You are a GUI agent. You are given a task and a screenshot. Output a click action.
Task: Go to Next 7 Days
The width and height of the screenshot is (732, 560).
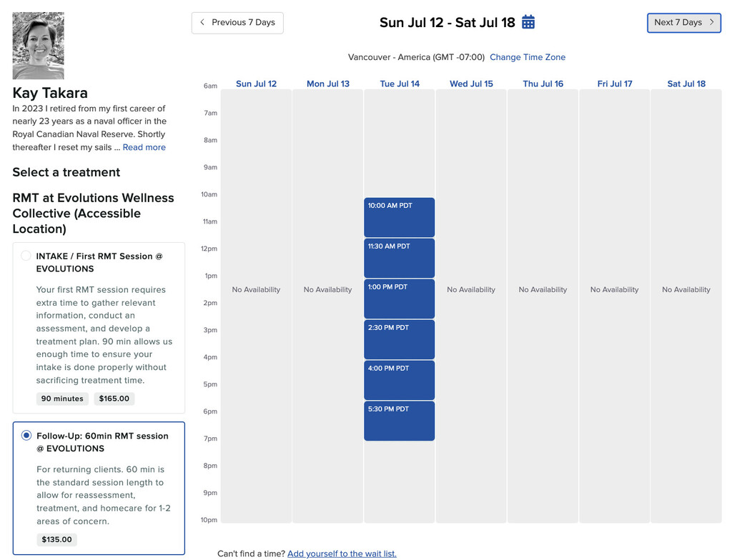(x=684, y=23)
